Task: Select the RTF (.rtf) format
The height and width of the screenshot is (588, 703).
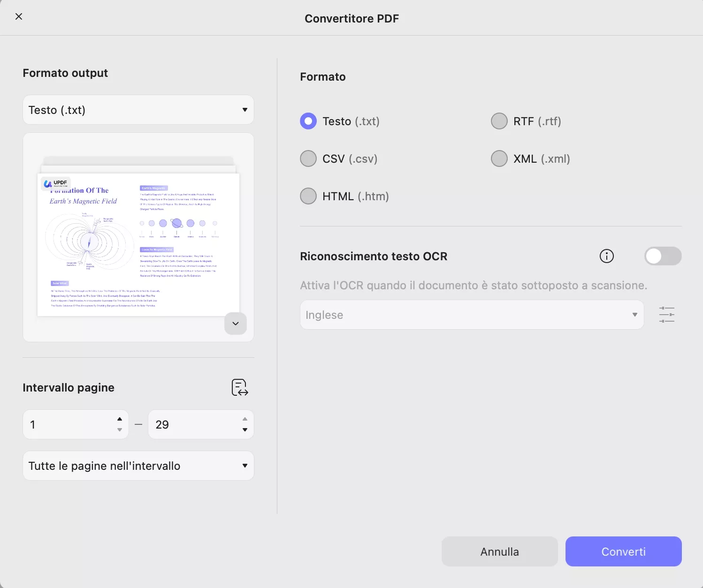Action: (499, 121)
